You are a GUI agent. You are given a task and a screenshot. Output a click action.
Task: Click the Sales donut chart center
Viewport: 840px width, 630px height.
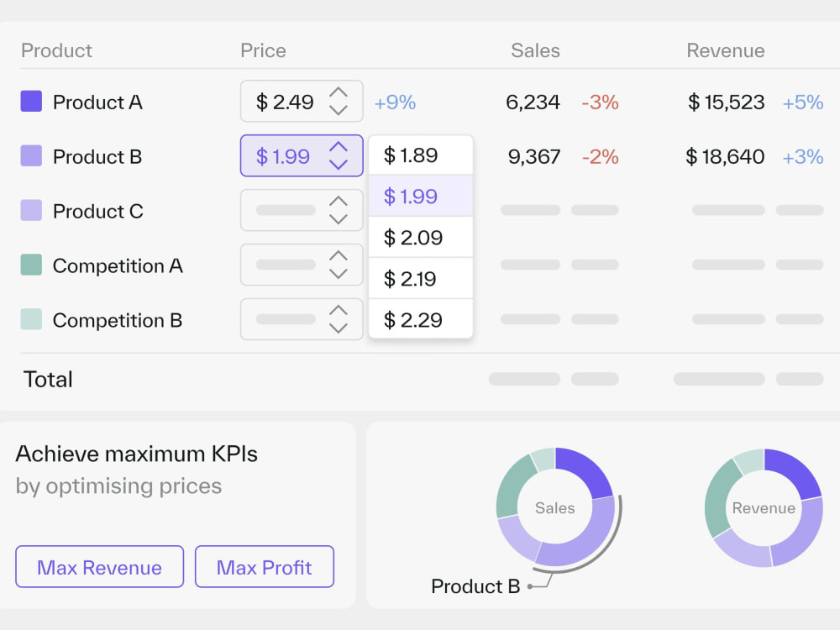point(555,507)
